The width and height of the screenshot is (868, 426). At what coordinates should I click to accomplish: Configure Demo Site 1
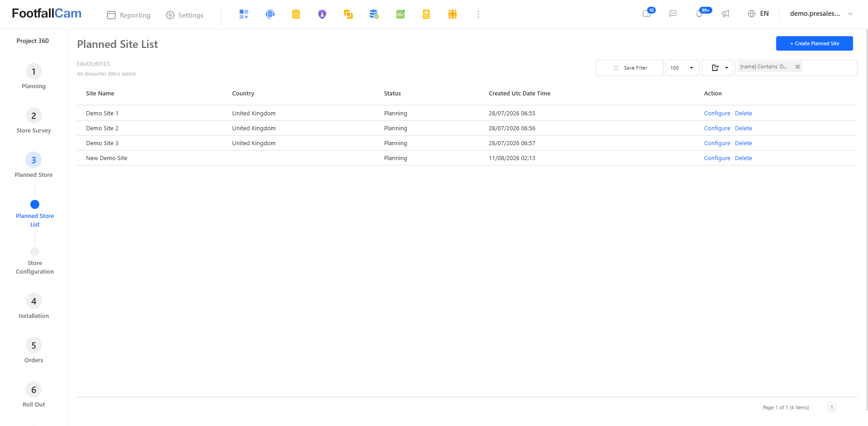coord(717,114)
